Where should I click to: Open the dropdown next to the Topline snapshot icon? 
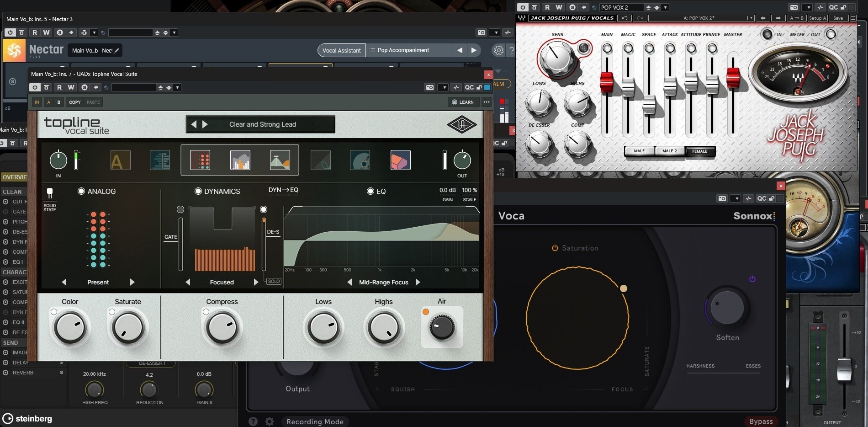(443, 87)
